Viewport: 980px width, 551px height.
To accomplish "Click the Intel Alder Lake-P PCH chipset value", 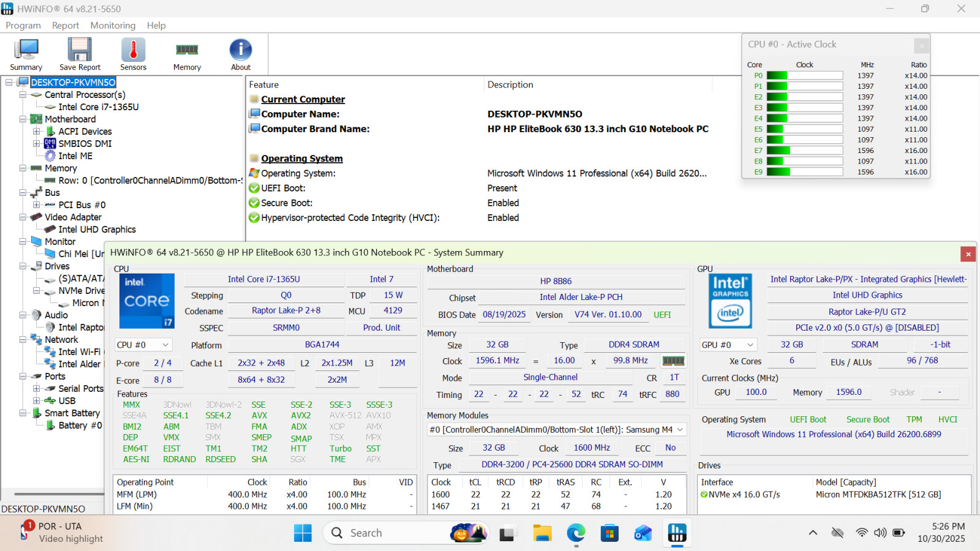I will click(581, 297).
